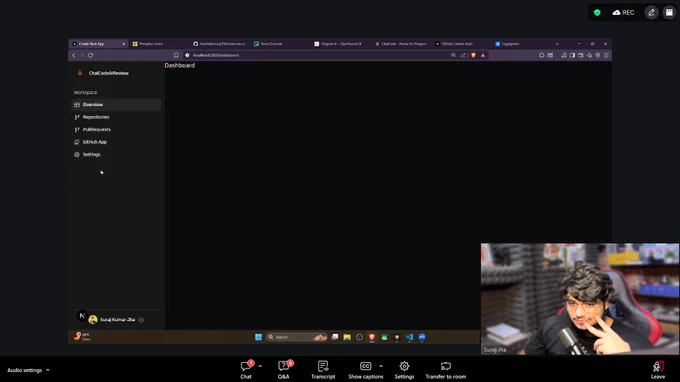Expand the Chat options caret
Image resolution: width=680 pixels, height=382 pixels.
coord(260,366)
